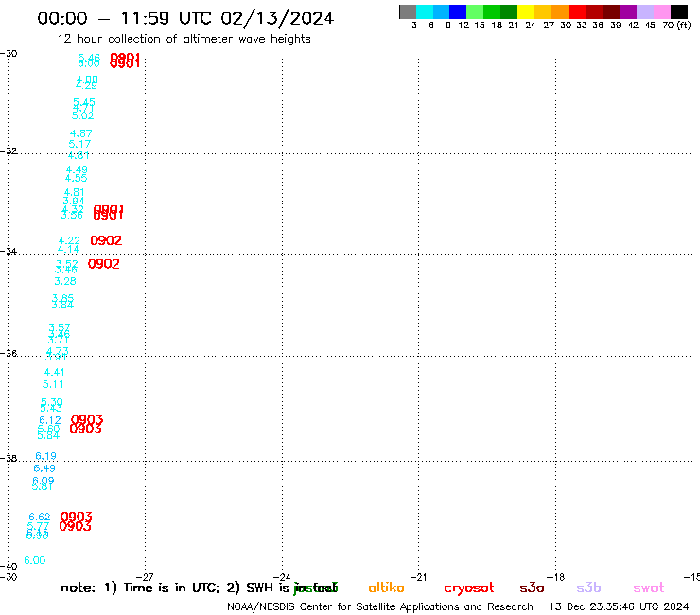This screenshot has height=615, width=700.
Task: Click the red 0903 tag beside 6.62
Action: (77, 518)
